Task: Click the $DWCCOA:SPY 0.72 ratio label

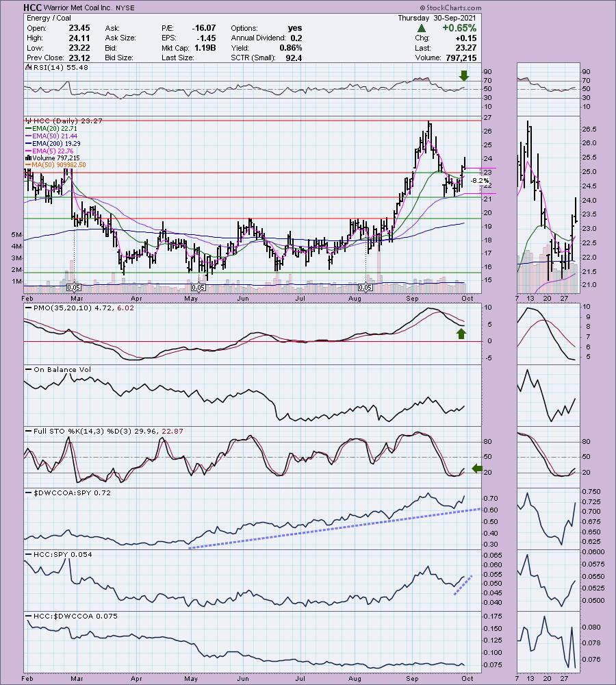Action: 68,493
